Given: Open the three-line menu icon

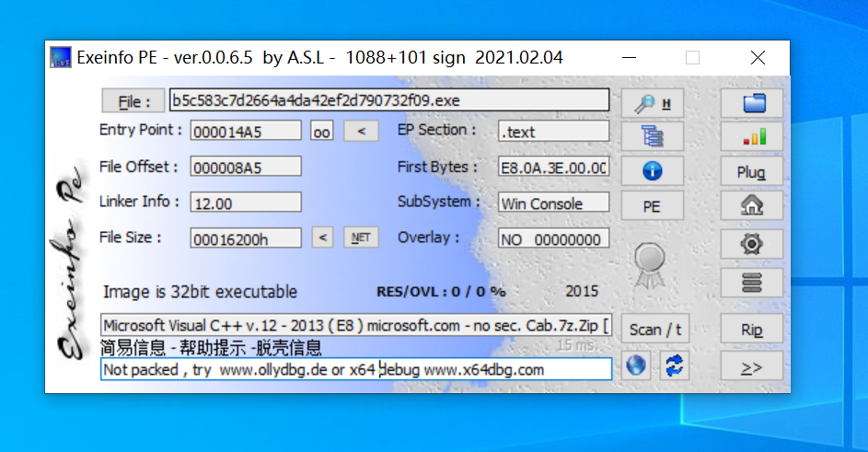Looking at the screenshot, I should (752, 283).
